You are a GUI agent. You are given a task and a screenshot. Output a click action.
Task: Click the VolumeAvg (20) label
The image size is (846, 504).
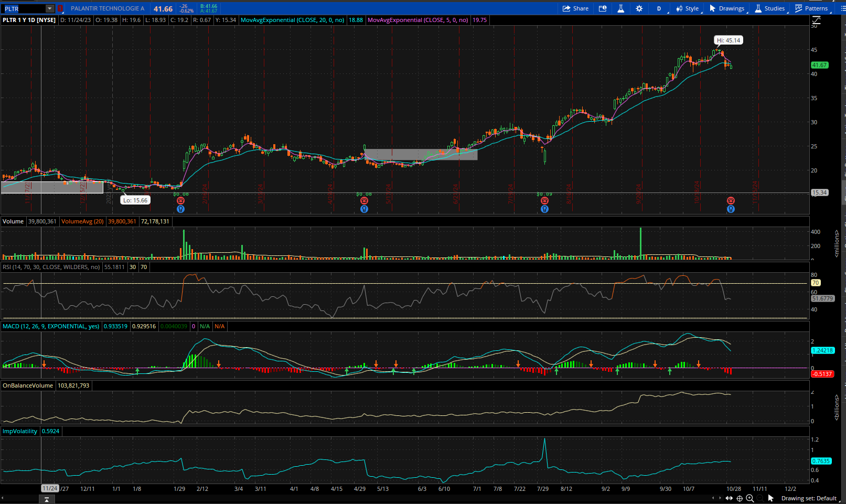pos(82,221)
